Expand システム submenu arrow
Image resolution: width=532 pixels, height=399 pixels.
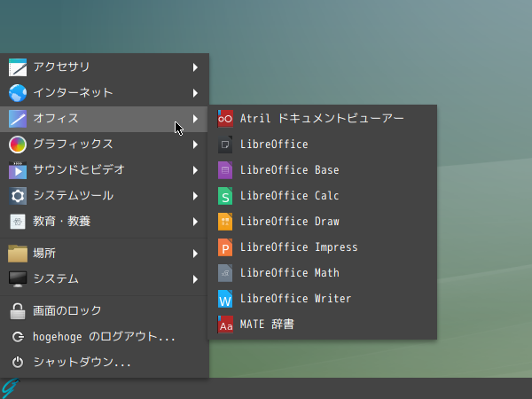(195, 279)
